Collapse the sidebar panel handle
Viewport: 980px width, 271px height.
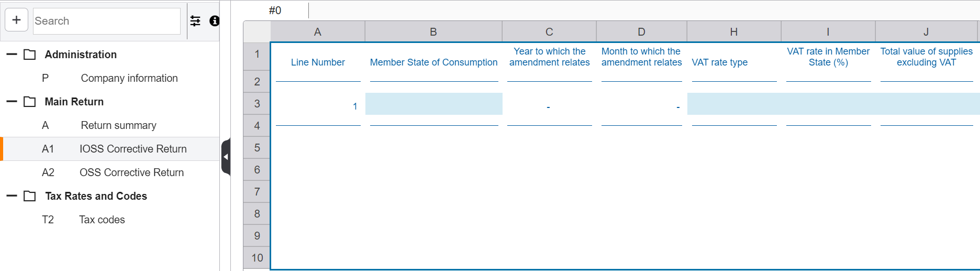pos(226,157)
